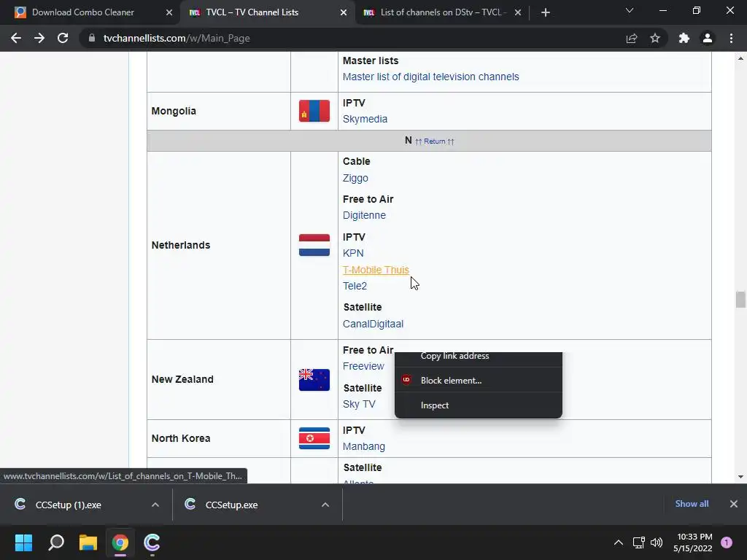Go forward to the next page
The height and width of the screenshot is (560, 747).
point(39,38)
